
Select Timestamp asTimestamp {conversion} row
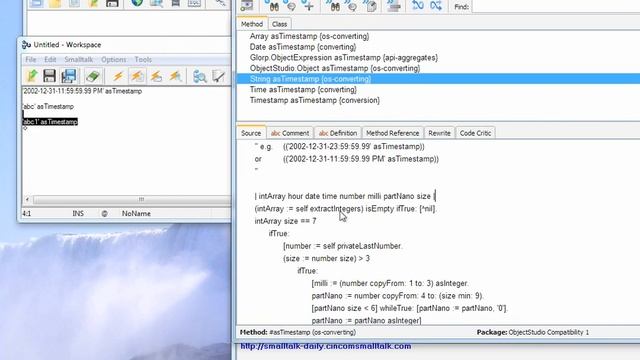point(438,100)
